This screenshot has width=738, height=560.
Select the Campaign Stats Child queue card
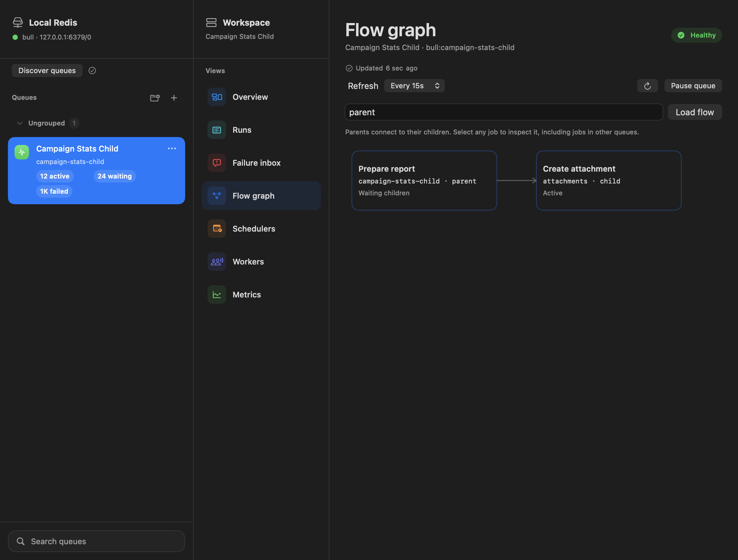[x=97, y=170]
